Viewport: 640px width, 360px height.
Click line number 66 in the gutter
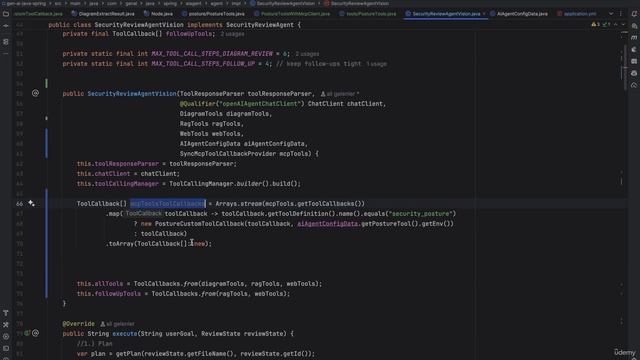(19, 204)
